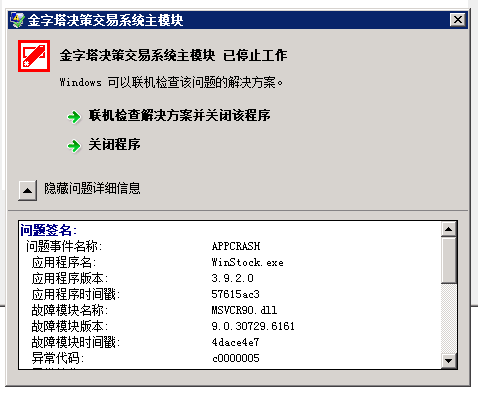Collapse details with 隐藏问题详细信息 arrow button
This screenshot has width=478, height=395.
click(x=27, y=191)
